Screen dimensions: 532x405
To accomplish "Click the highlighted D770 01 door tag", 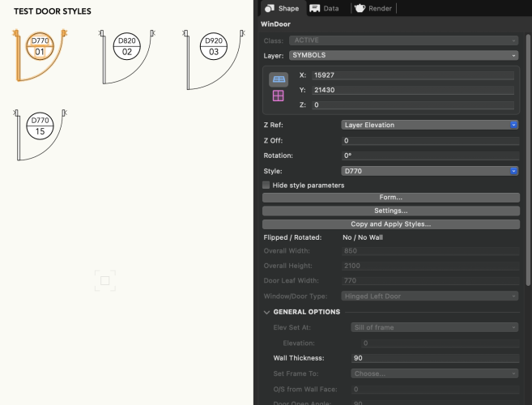I will coord(40,46).
